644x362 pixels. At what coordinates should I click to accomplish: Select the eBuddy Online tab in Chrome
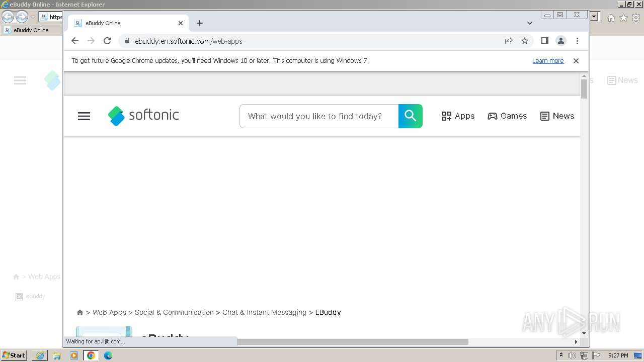128,23
